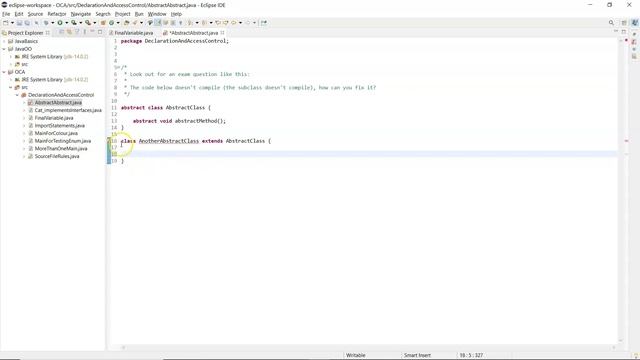Open the Source menu
Viewport: 640px width, 360px height.
click(35, 14)
